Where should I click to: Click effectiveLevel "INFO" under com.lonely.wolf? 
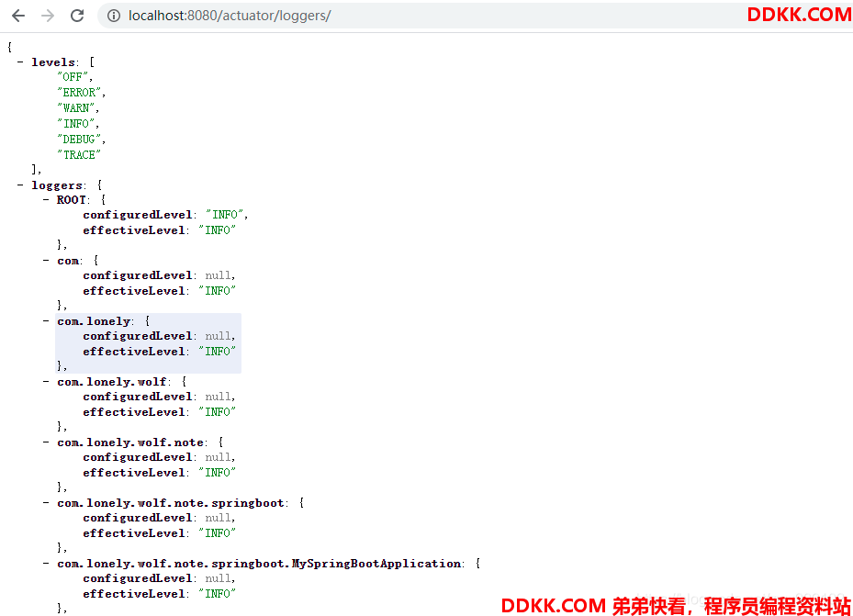pos(218,412)
